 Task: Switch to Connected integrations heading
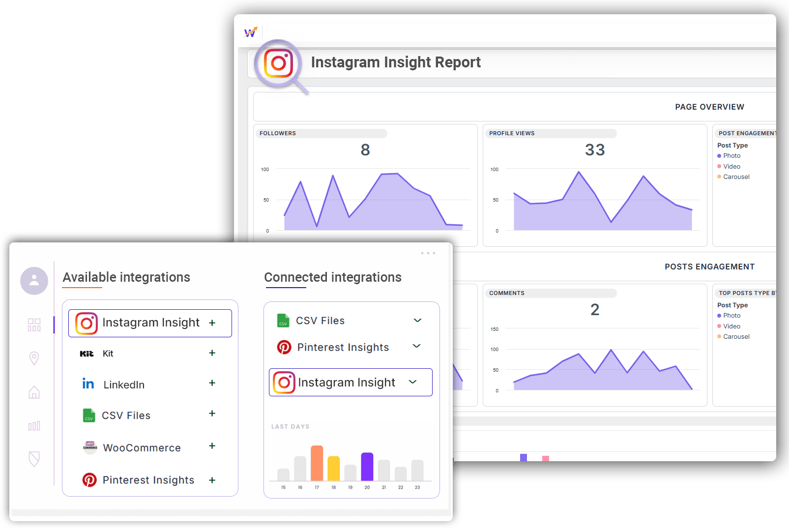point(333,277)
